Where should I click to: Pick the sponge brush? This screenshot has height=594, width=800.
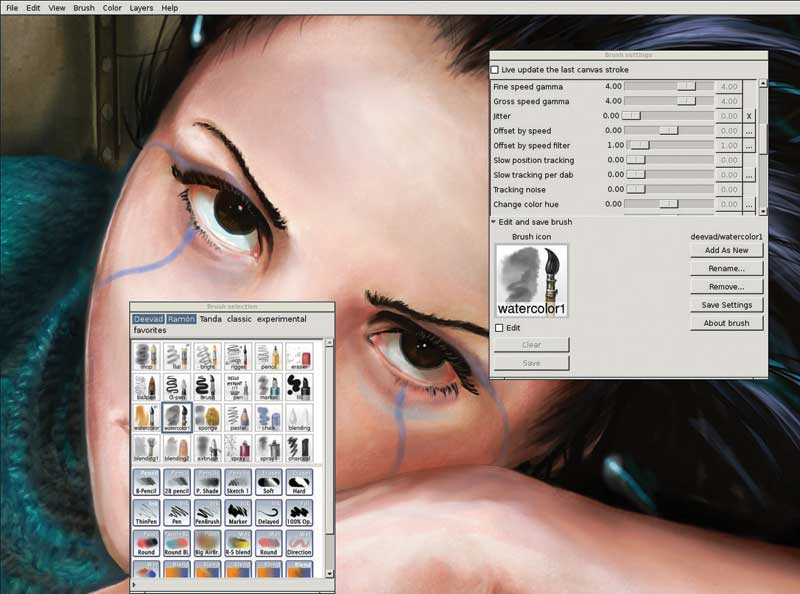(x=208, y=417)
